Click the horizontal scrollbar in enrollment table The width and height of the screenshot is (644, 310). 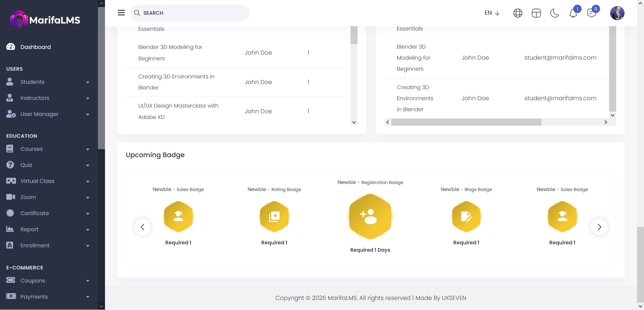466,122
